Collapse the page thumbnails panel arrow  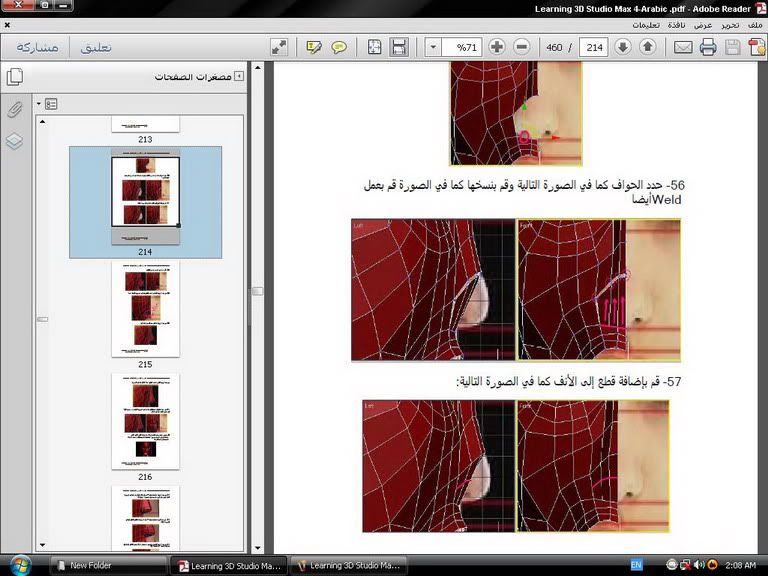pyautogui.click(x=239, y=76)
